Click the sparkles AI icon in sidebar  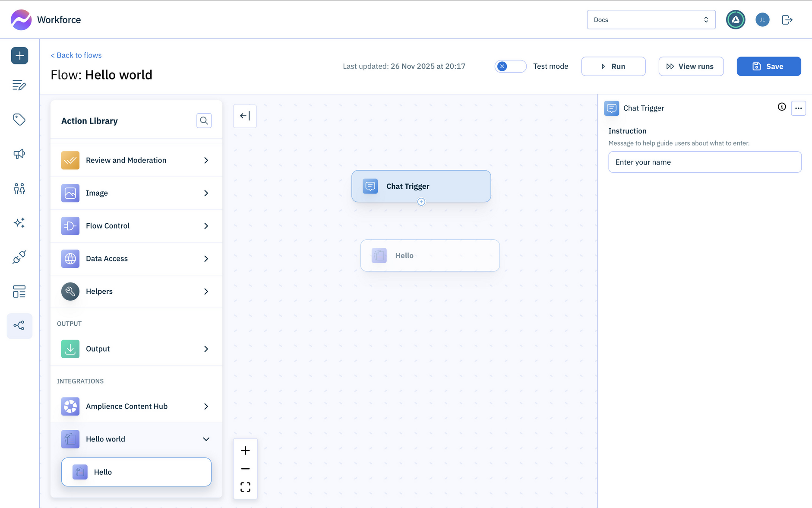(19, 222)
